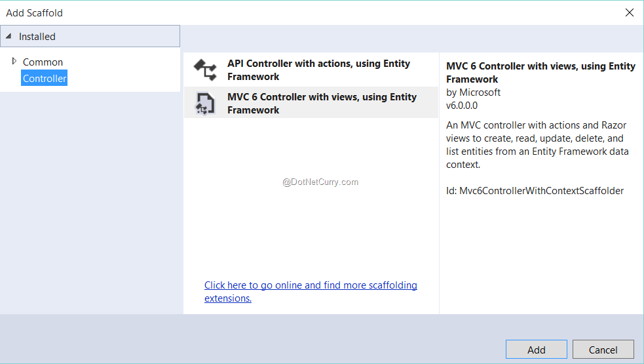Collapse the Installed section triangle
Image resolution: width=644 pixels, height=364 pixels.
(x=9, y=36)
